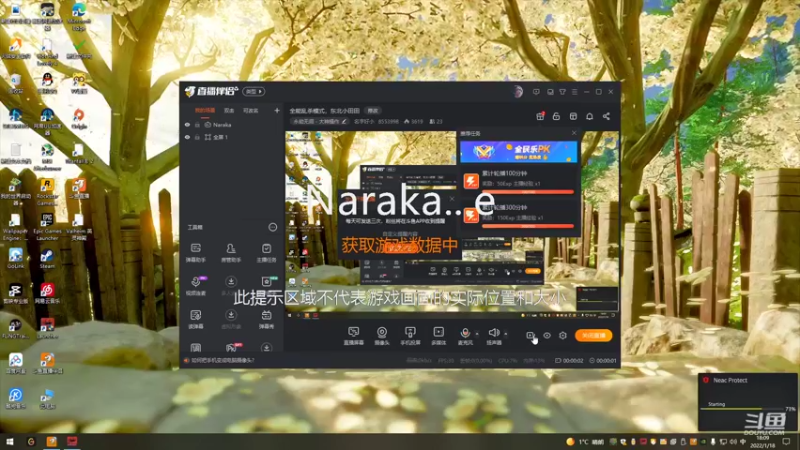
Task: Click the orange 关闭直播 button
Action: 593,335
